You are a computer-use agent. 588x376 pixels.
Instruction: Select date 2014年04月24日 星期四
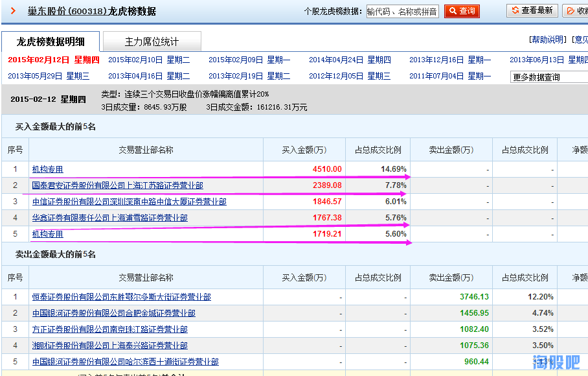350,60
